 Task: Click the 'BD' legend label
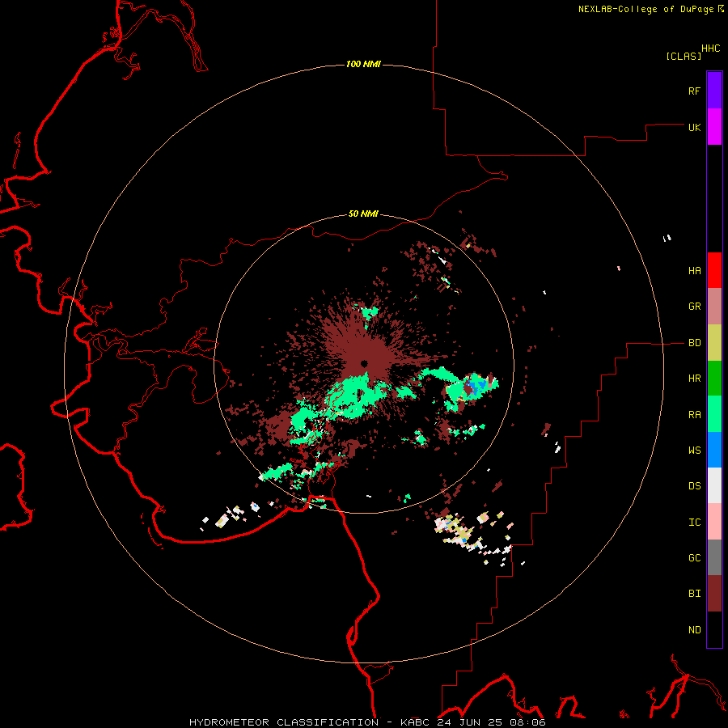[x=694, y=343]
